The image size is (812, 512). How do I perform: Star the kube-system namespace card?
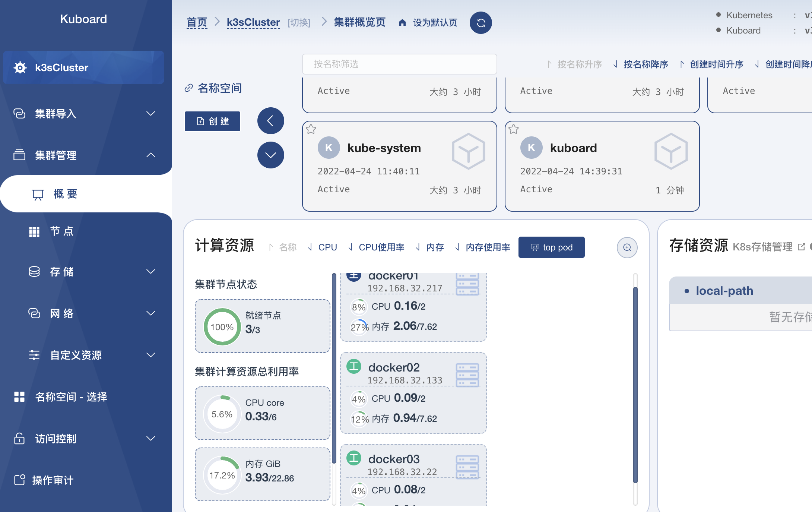coord(311,129)
